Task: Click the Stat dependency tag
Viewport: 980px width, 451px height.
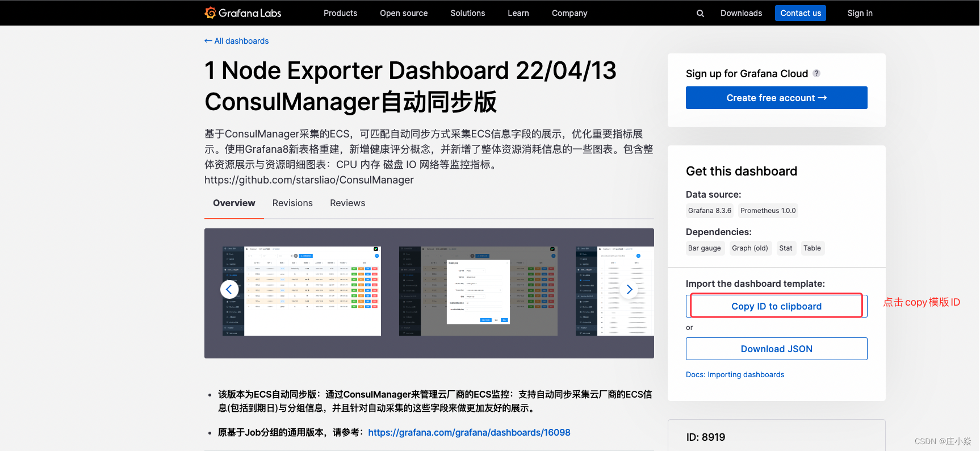Action: click(x=786, y=248)
